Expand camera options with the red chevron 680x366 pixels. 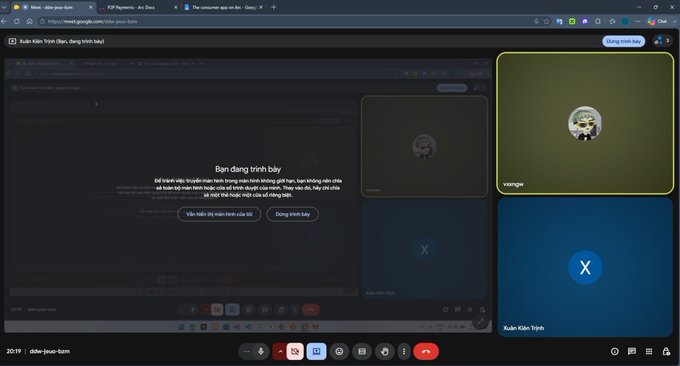(280, 351)
